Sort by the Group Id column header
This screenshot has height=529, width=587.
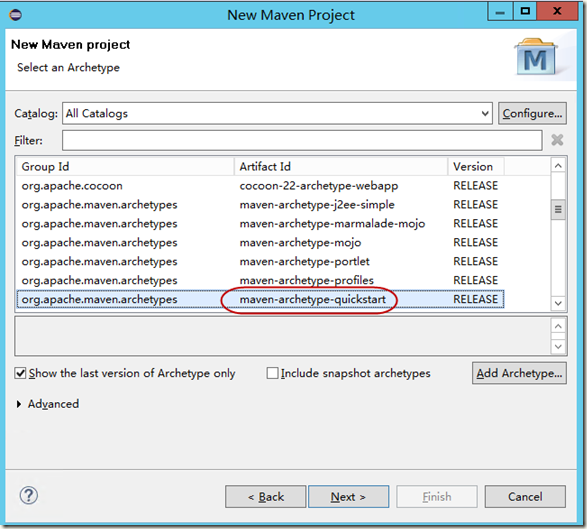[x=125, y=166]
